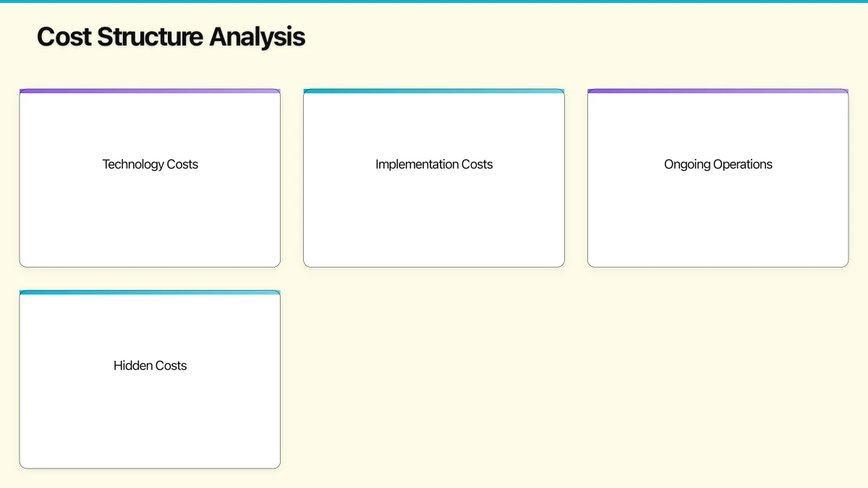This screenshot has width=868, height=488.
Task: Select the Hidden Costs label text
Action: tap(150, 366)
